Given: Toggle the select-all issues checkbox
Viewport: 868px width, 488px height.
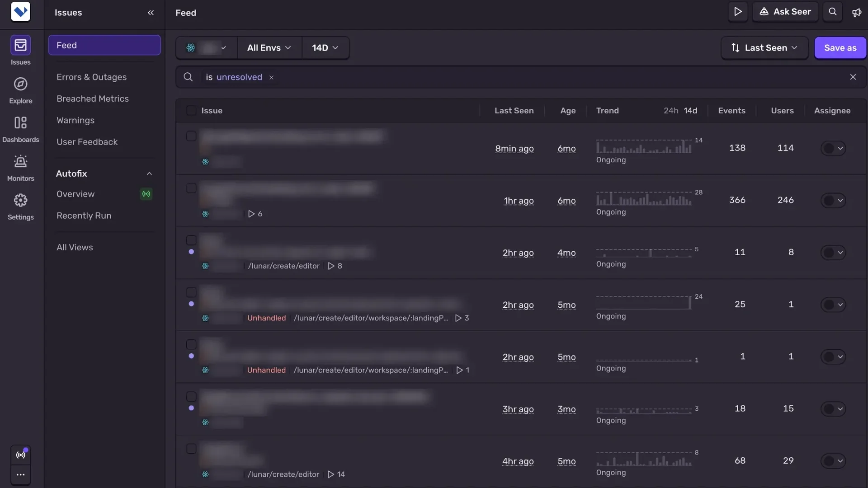Looking at the screenshot, I should coord(191,111).
